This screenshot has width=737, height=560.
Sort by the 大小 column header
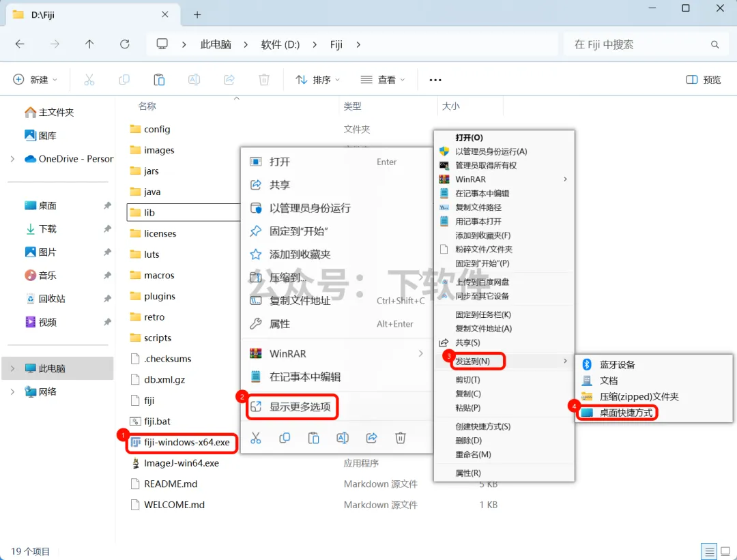451,106
